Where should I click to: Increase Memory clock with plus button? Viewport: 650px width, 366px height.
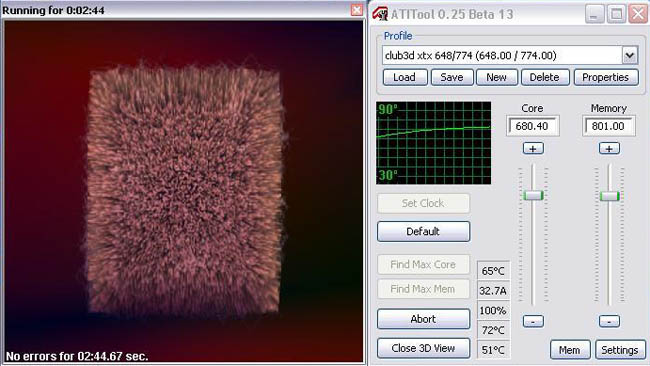point(609,148)
